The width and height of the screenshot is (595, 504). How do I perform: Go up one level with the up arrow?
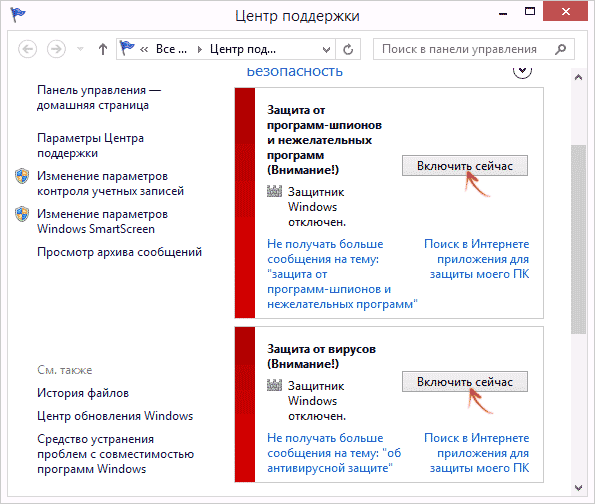102,49
